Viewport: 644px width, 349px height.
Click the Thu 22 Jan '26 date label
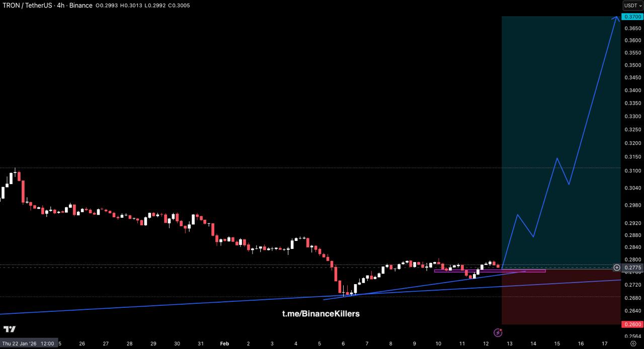pos(28,343)
